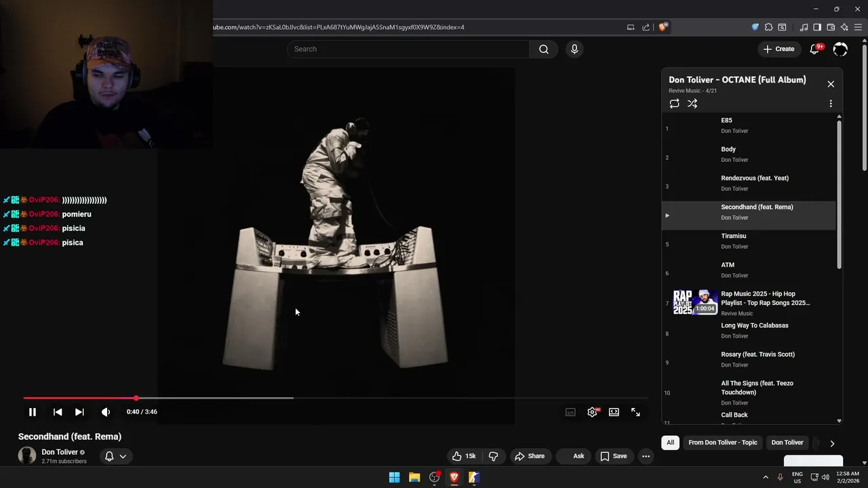Click install app icon in address bar

[631, 27]
